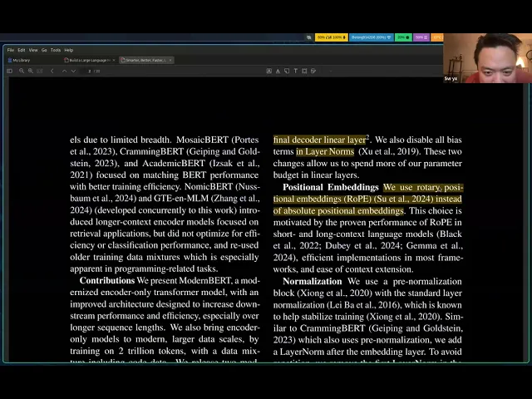Click the crossed-out eye tray icon

308,37
